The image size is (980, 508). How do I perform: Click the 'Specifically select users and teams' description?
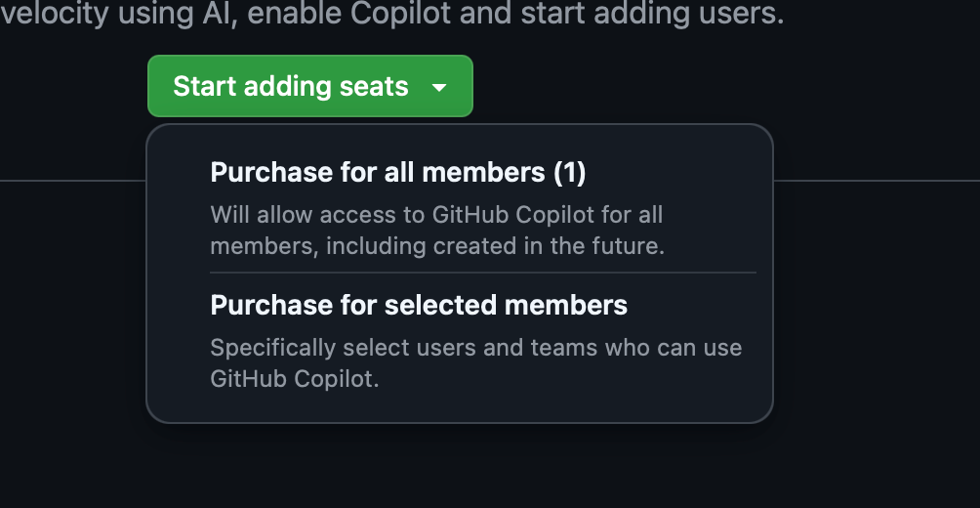(475, 347)
